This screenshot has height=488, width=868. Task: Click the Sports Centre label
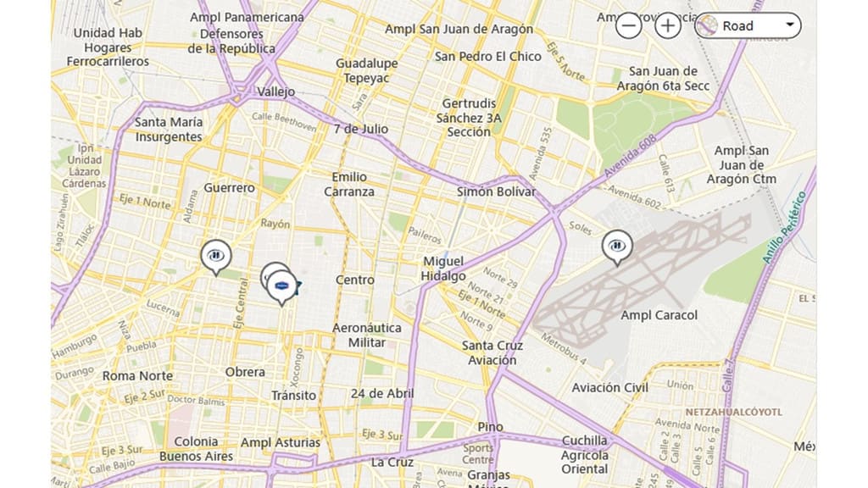pos(478,454)
